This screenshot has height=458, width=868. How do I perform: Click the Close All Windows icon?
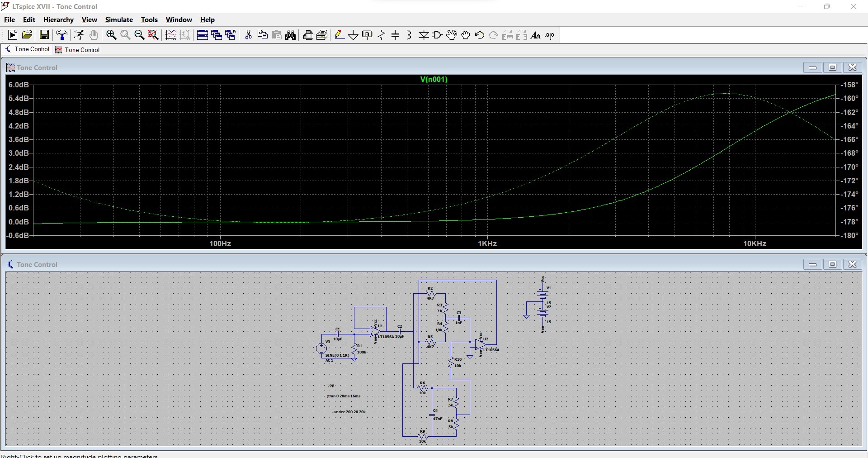click(x=231, y=35)
